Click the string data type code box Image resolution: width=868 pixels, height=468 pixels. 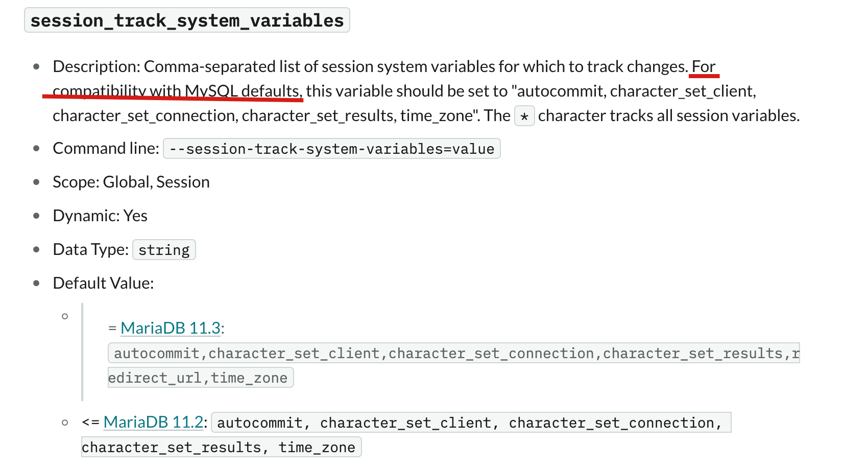164,250
